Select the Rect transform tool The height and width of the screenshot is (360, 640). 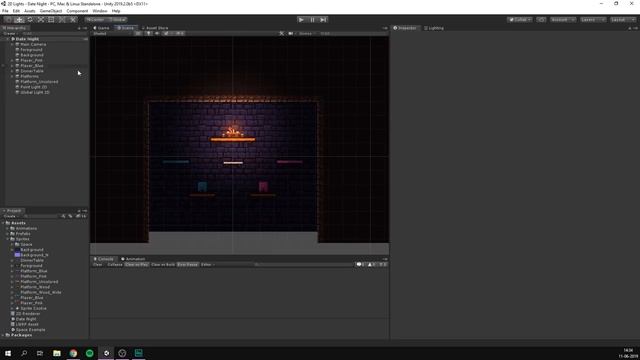click(51, 20)
